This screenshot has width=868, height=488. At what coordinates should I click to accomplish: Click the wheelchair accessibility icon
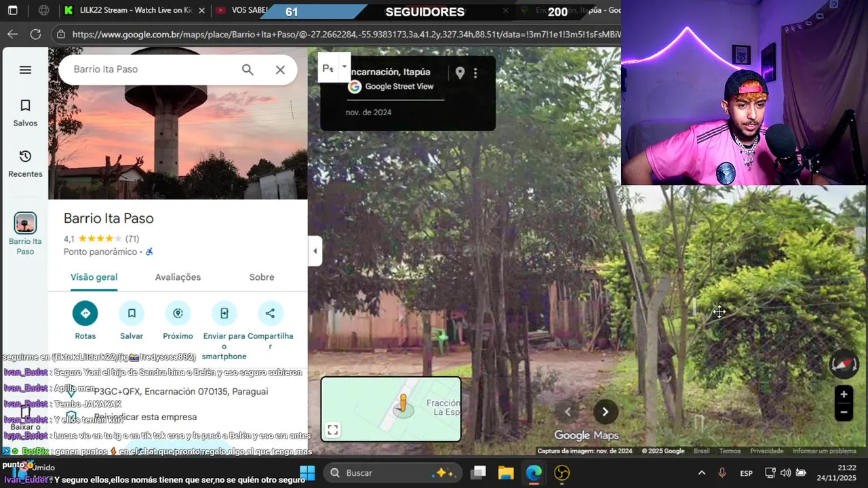[x=149, y=251]
